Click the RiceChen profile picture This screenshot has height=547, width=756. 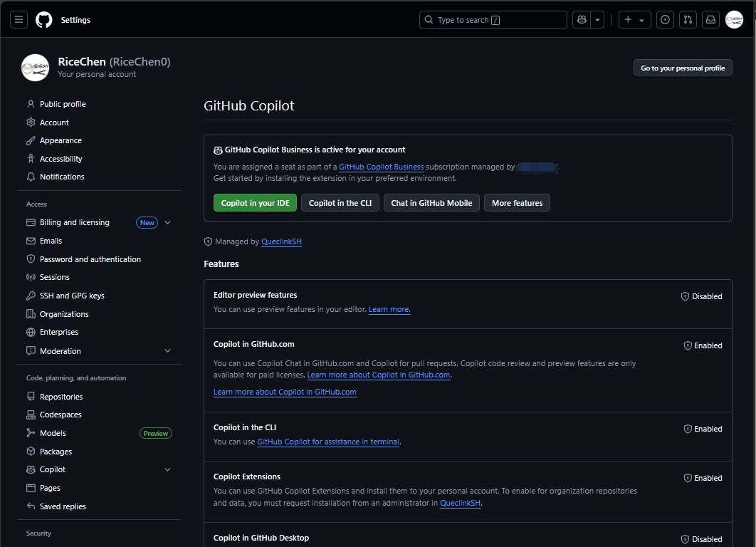[x=35, y=68]
